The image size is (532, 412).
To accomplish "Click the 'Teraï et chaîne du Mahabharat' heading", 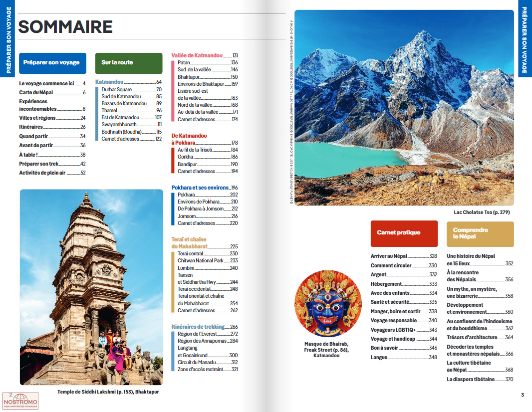I will click(x=205, y=243).
